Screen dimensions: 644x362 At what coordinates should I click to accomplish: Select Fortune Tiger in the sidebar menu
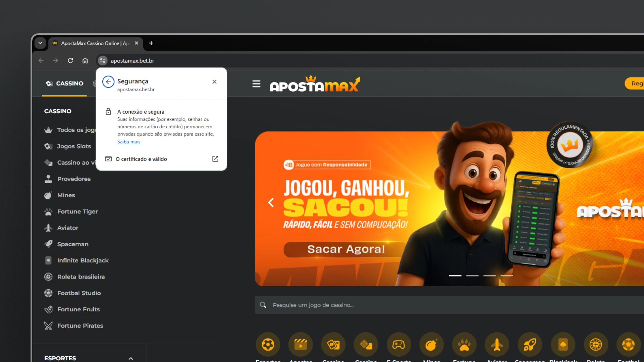[77, 212]
